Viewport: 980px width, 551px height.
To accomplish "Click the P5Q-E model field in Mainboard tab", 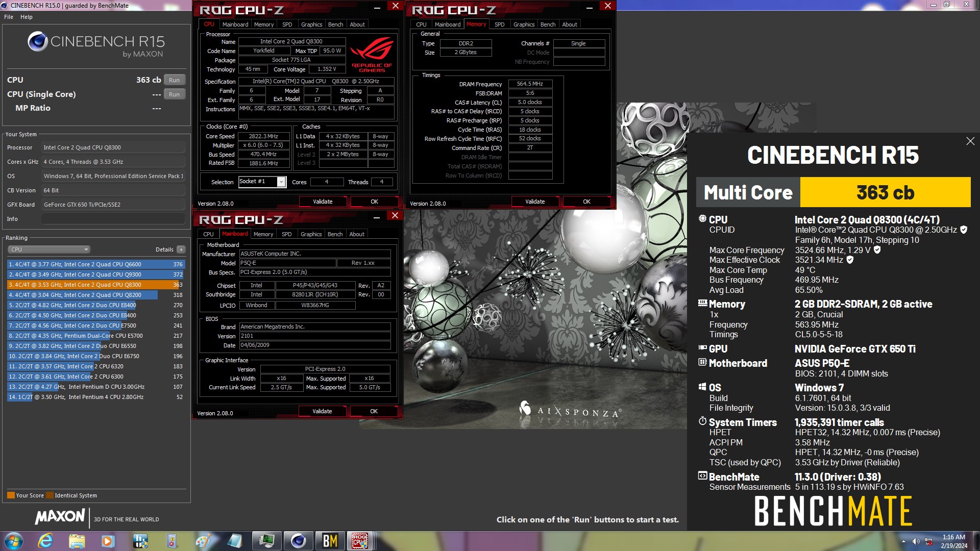I will [x=288, y=263].
